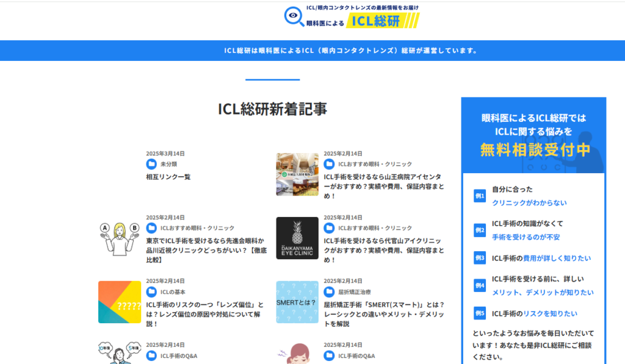Image resolution: width=625 pixels, height=364 pixels.
Task: Open the 山王病院アイセンター article title
Action: [x=383, y=187]
